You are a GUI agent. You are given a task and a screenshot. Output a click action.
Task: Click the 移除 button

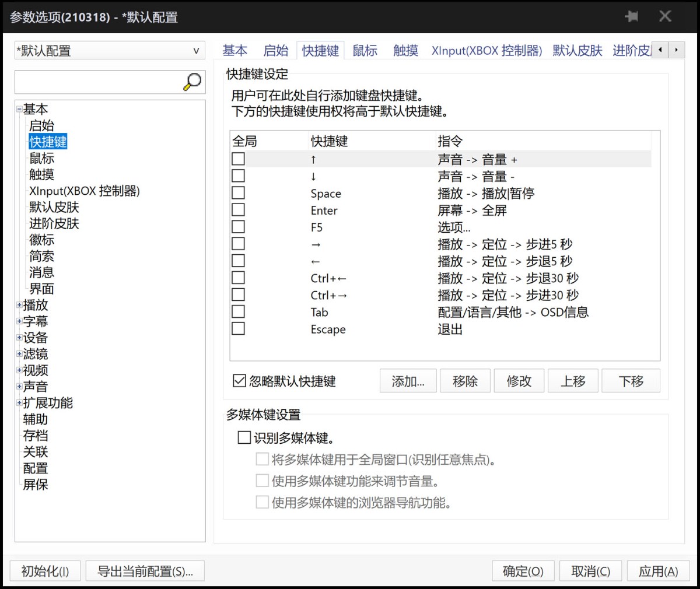[x=465, y=381]
